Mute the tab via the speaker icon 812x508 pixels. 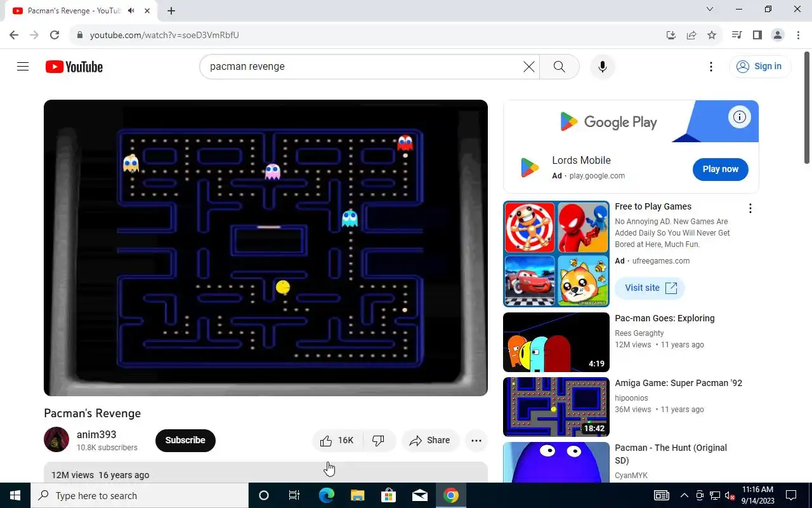pyautogui.click(x=131, y=11)
